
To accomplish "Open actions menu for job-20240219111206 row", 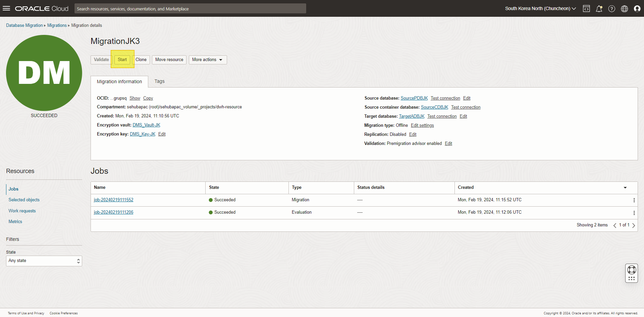I will click(634, 213).
